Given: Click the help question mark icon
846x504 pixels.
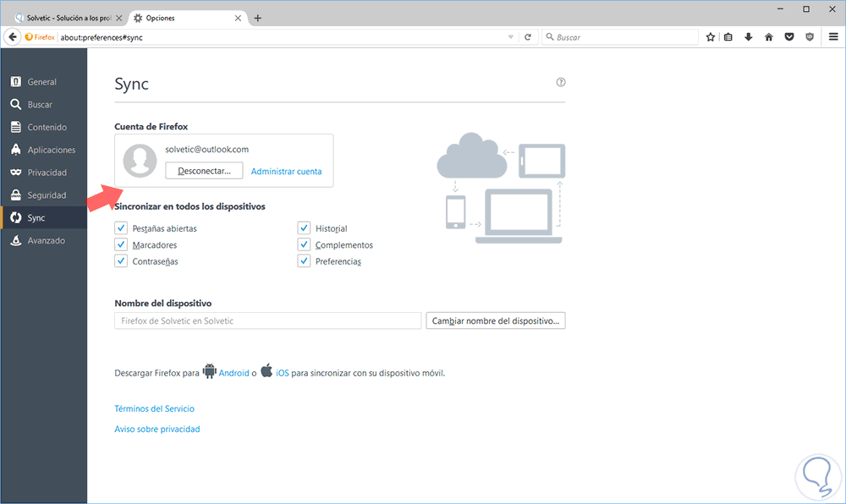Looking at the screenshot, I should pos(561,83).
